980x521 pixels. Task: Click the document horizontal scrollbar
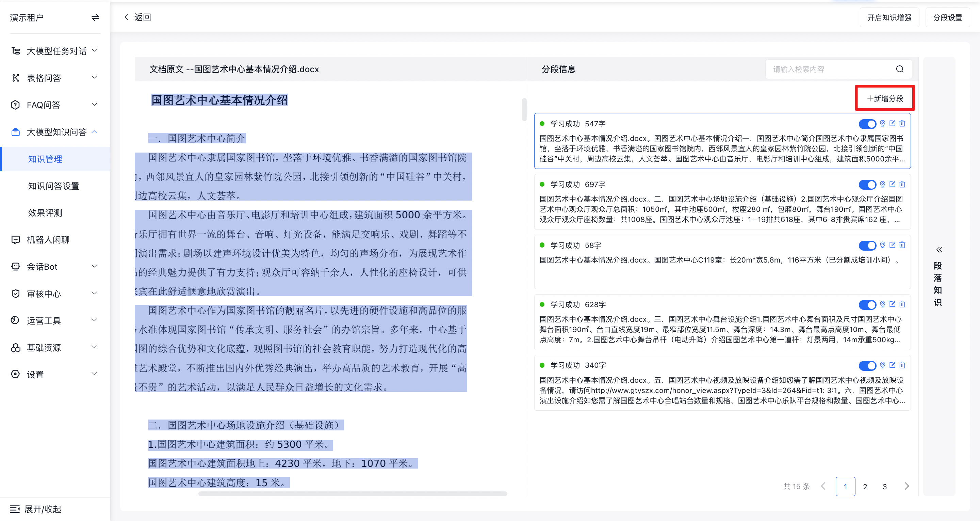coord(353,493)
